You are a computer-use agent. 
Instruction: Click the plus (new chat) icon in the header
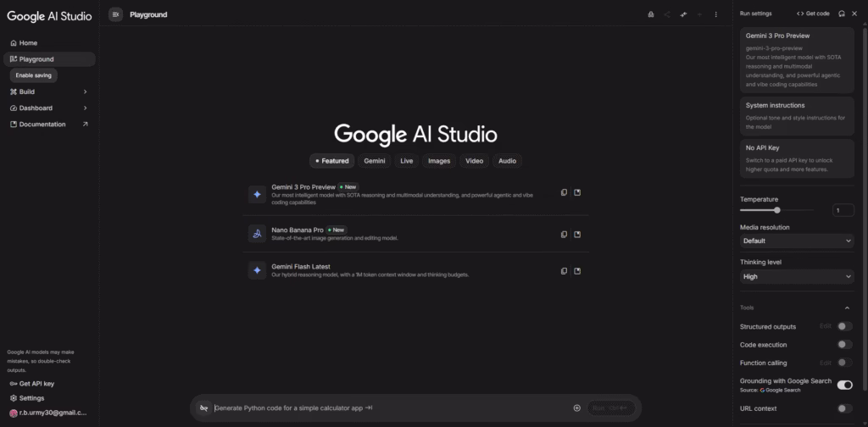pyautogui.click(x=699, y=14)
